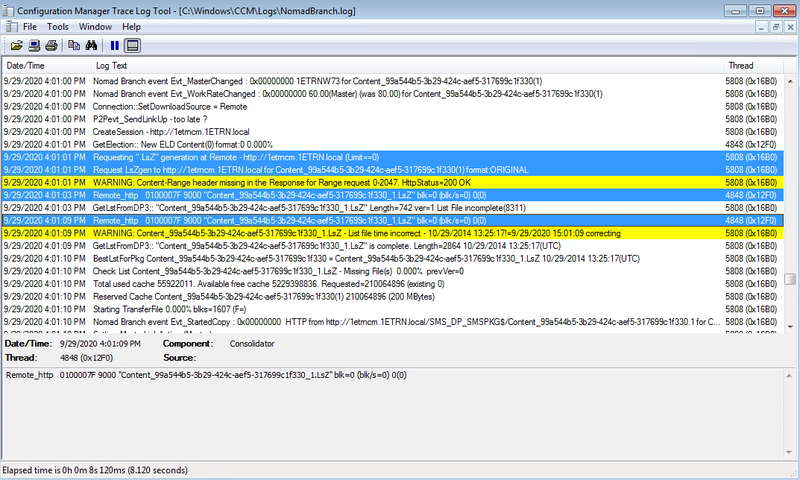Screen dimensions: 800x480
Task: Pause log monitoring with Pause icon
Action: click(x=114, y=45)
